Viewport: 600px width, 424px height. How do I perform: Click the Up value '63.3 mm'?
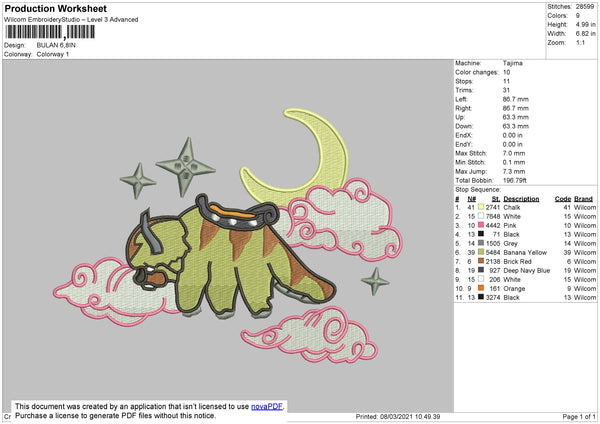click(x=515, y=117)
